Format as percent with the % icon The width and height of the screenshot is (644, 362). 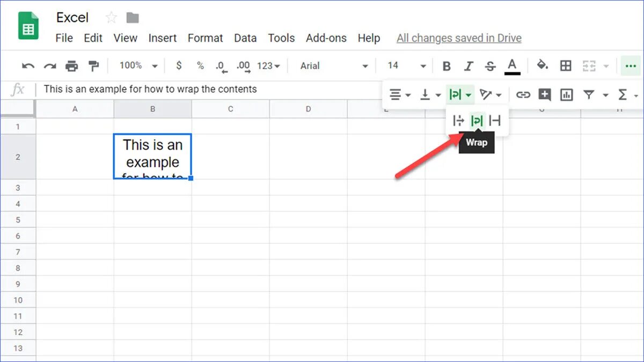point(200,65)
